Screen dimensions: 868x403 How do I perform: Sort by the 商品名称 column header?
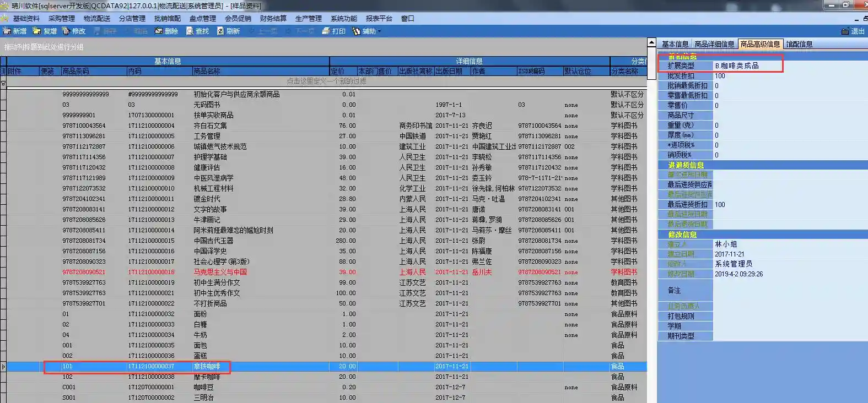(207, 72)
